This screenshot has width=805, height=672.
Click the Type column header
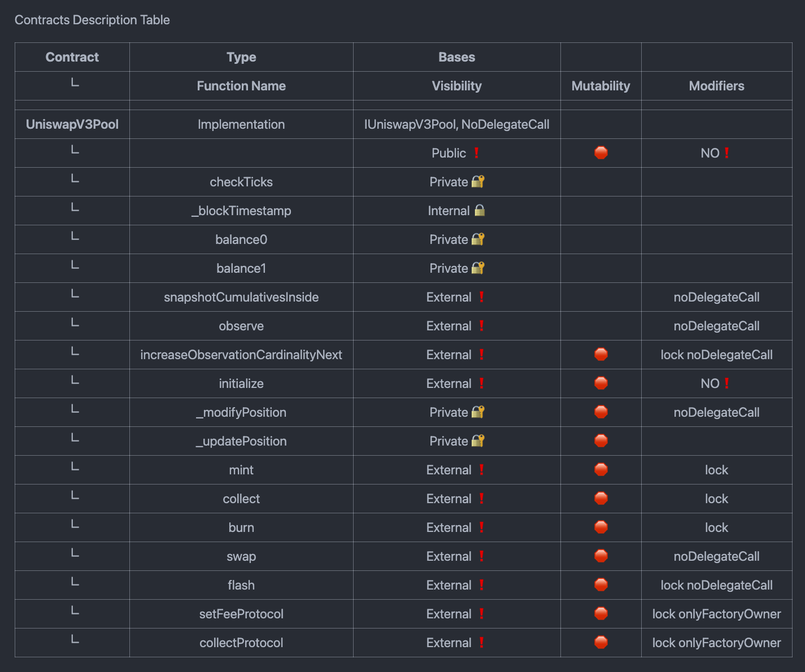point(241,57)
